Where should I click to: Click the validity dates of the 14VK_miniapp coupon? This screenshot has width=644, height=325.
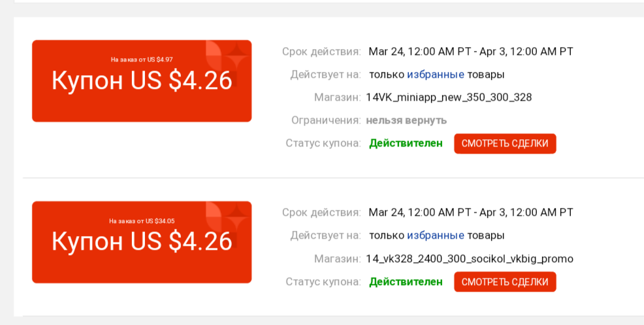click(471, 52)
